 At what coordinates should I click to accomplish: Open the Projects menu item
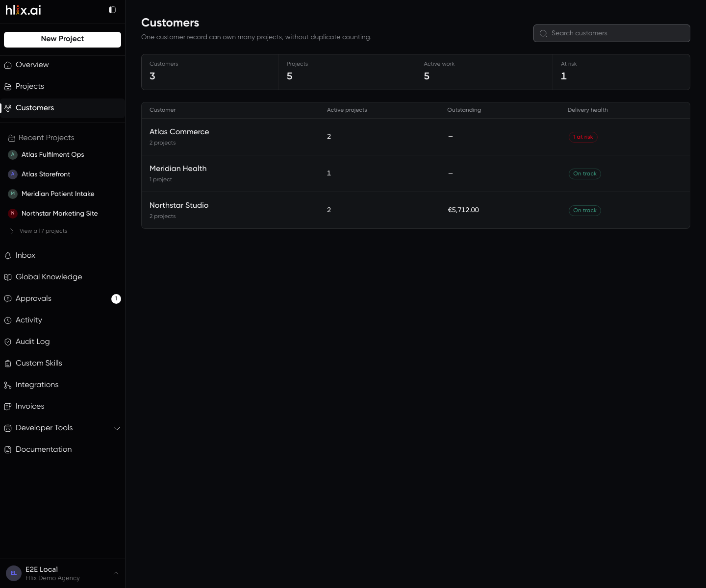tap(62, 86)
